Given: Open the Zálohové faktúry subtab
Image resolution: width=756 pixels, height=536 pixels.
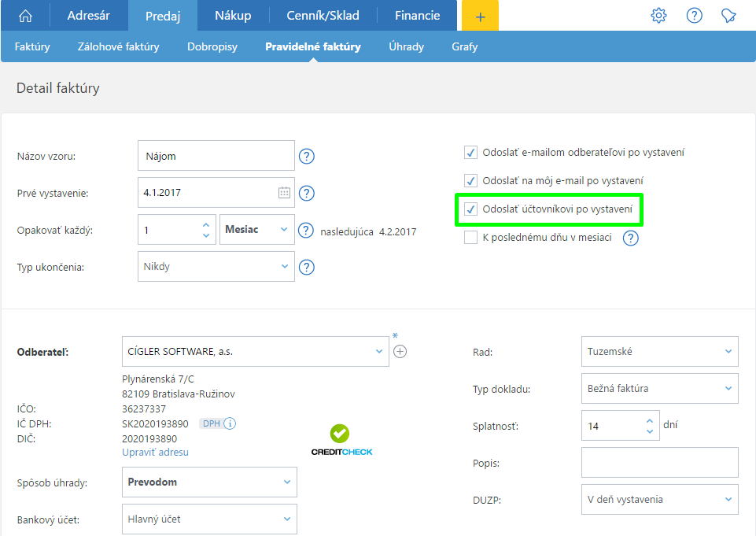Looking at the screenshot, I should [118, 46].
